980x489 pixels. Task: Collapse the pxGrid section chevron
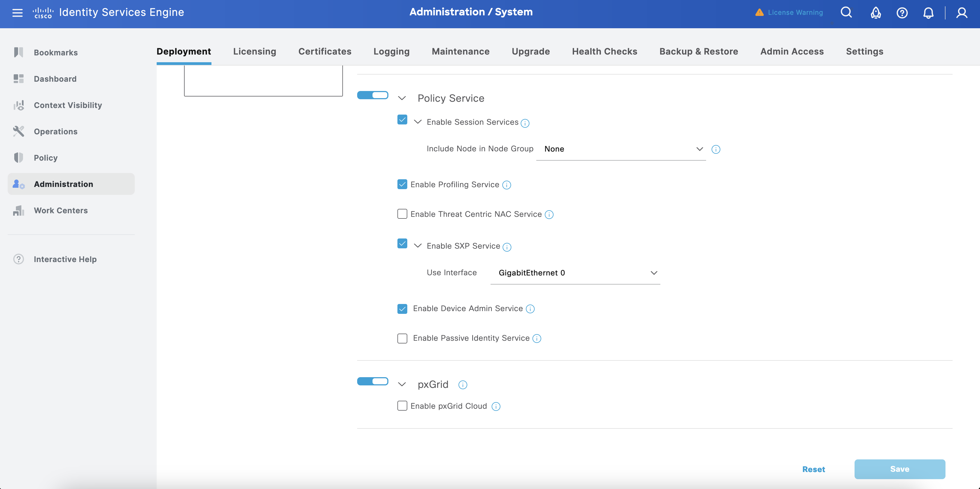tap(402, 384)
